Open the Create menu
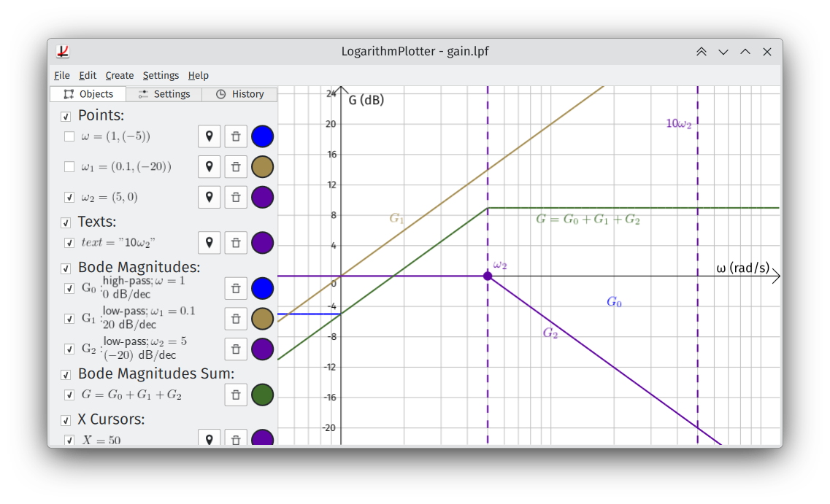Viewport: 830px width, 504px height. coord(119,75)
